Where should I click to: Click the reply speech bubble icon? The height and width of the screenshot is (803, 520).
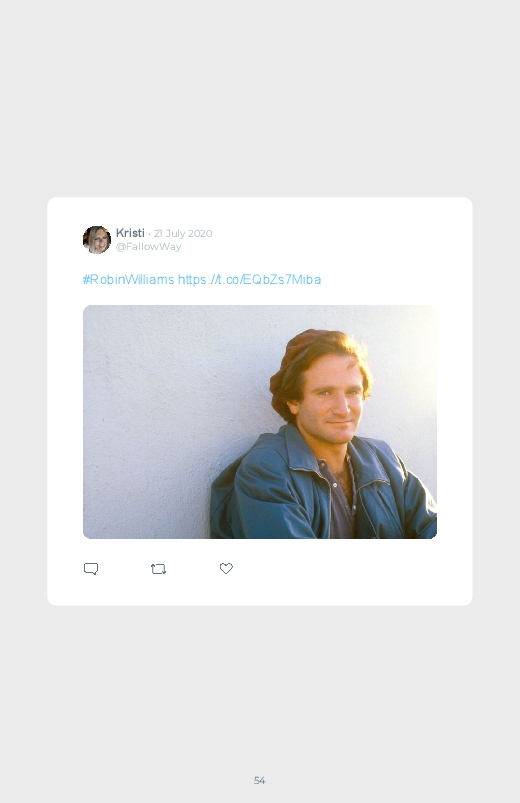[x=91, y=569]
